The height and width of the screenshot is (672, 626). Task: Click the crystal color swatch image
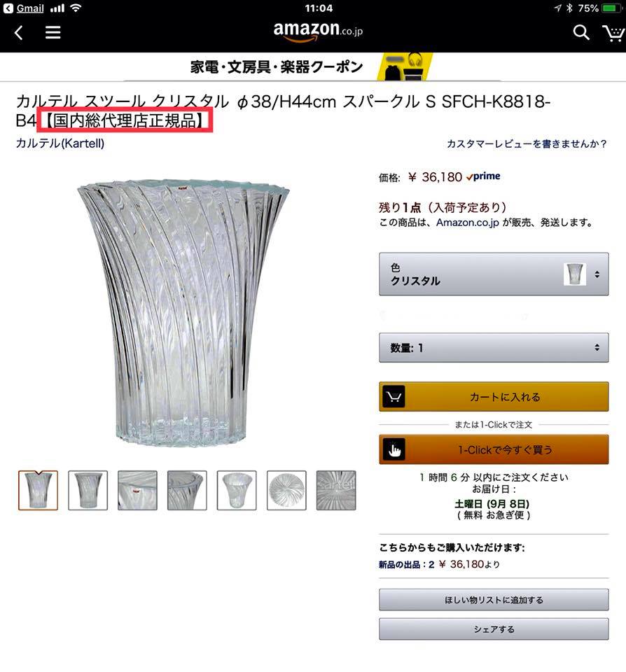[575, 274]
